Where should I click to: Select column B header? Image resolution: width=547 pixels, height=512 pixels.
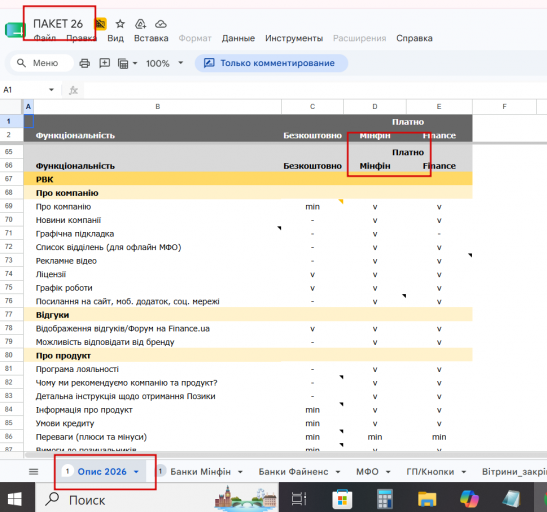(x=158, y=106)
